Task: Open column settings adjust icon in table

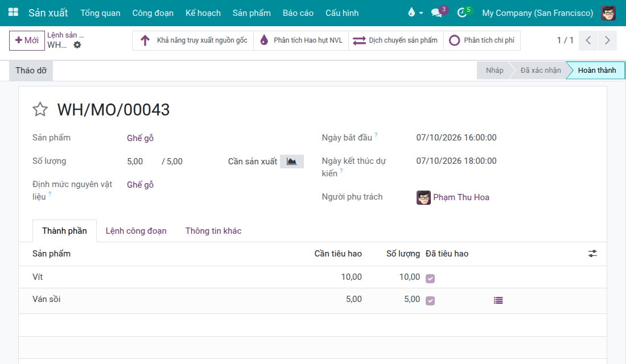Action: tap(592, 254)
